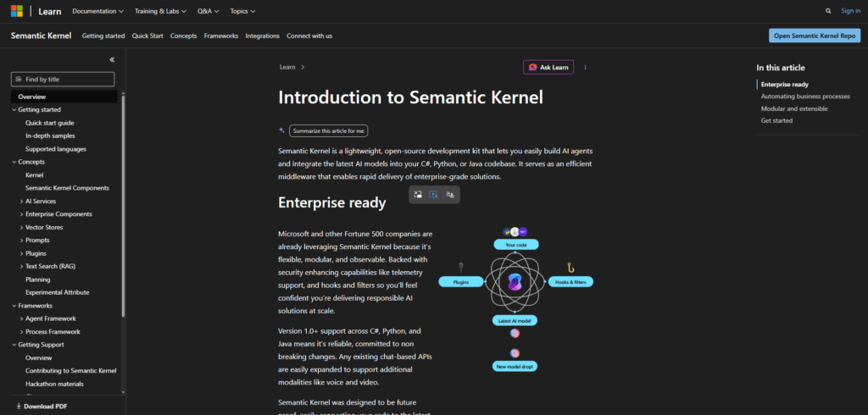Click the Microsoft logo
The height and width of the screenshot is (415, 868).
(x=17, y=11)
